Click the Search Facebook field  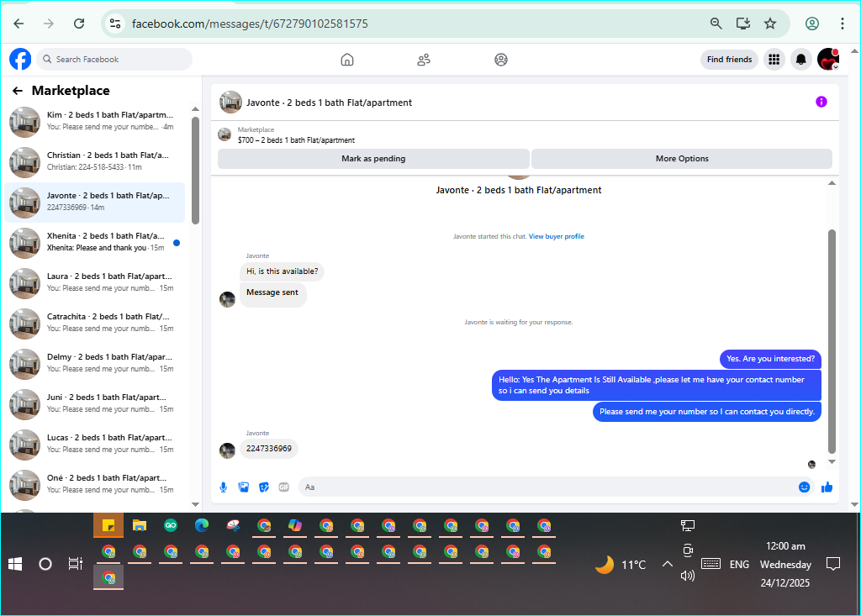(114, 60)
